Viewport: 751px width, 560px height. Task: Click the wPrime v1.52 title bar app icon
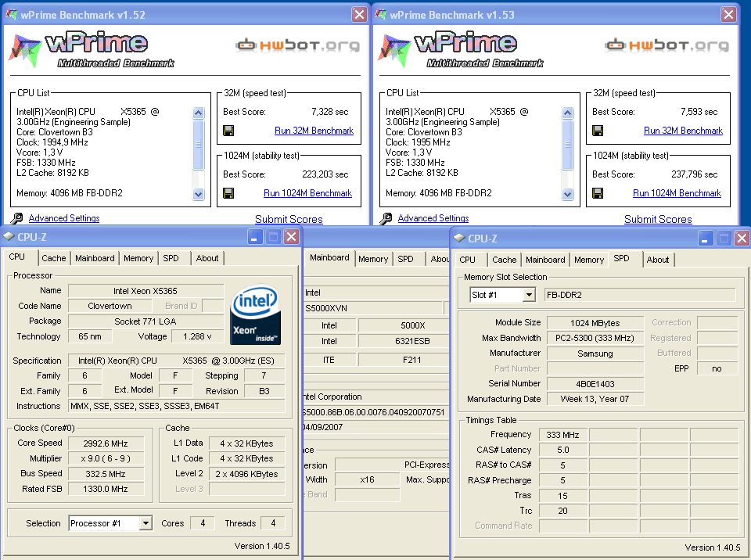coord(12,14)
